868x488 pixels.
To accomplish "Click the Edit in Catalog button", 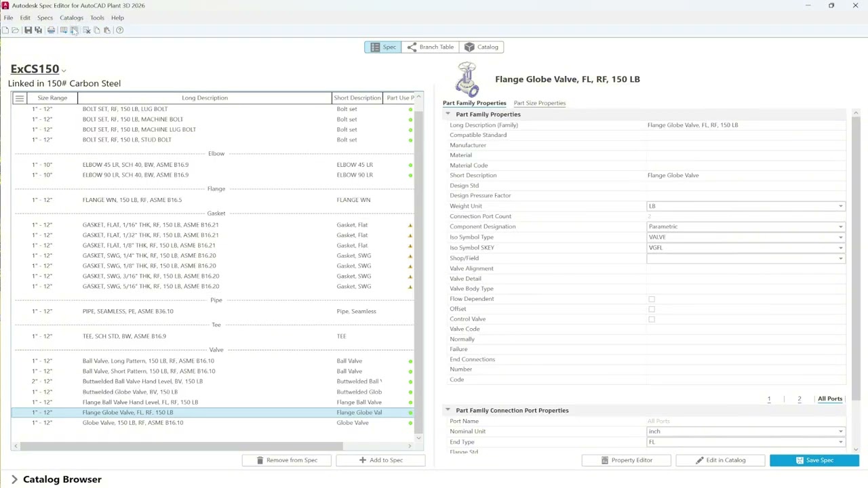I will [720, 460].
